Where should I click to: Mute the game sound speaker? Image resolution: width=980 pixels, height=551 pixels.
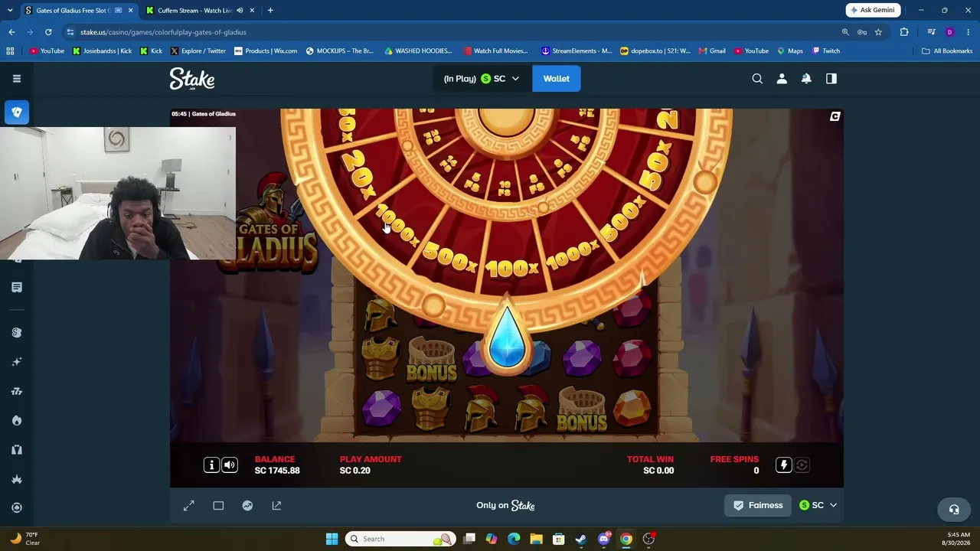(229, 465)
